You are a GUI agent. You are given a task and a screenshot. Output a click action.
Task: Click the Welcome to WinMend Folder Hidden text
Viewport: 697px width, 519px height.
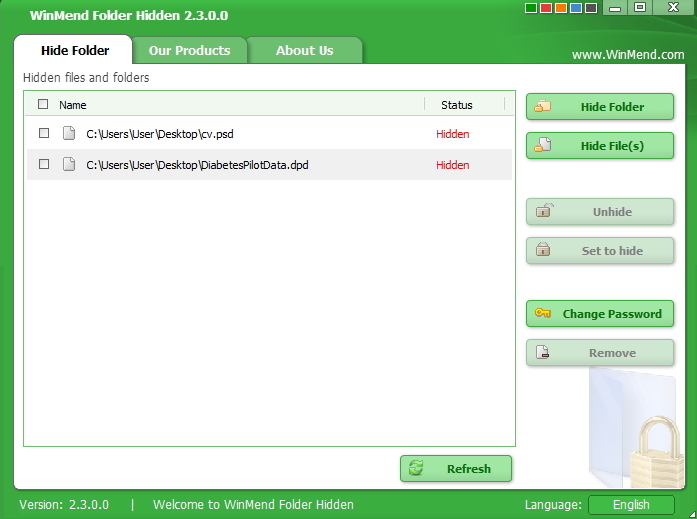pyautogui.click(x=253, y=505)
